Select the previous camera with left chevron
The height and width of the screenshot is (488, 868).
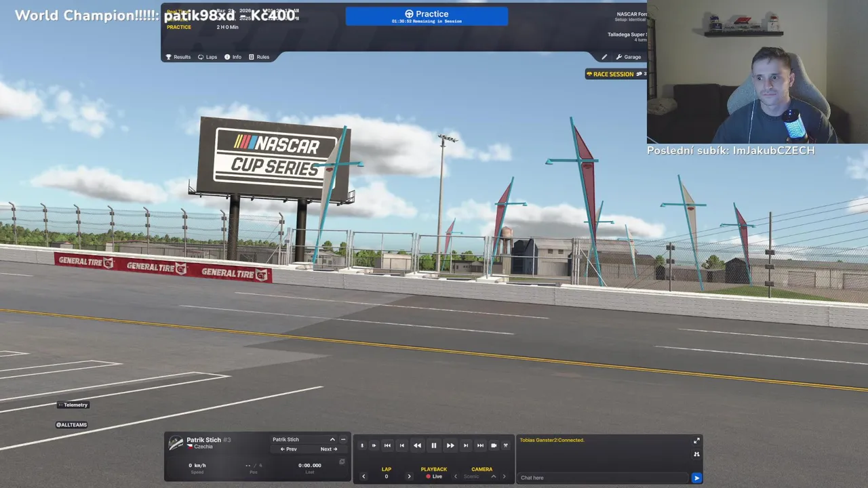tap(455, 476)
